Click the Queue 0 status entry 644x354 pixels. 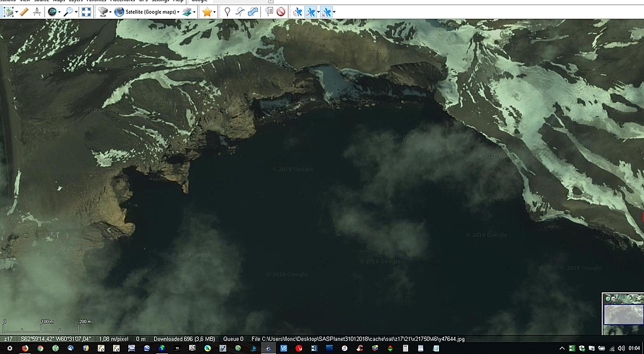coord(233,339)
